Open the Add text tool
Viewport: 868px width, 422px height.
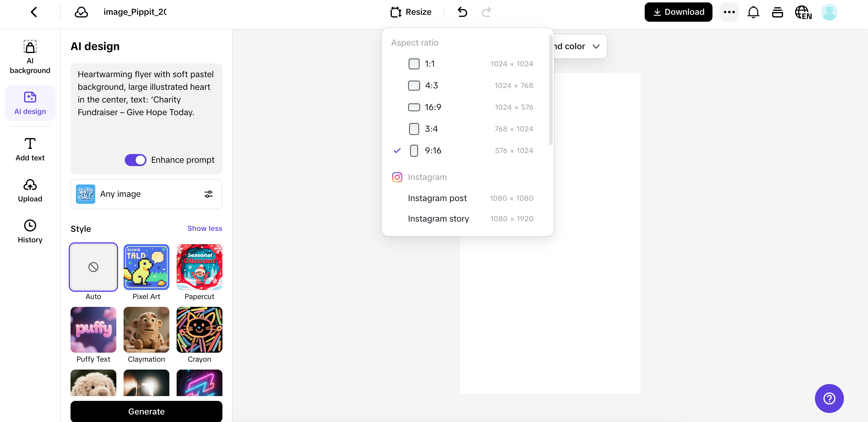click(x=30, y=149)
